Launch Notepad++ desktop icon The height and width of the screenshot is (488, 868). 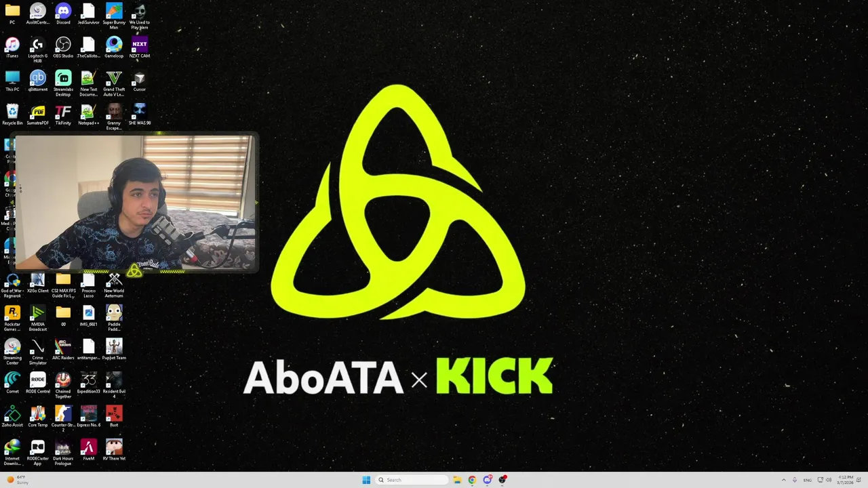tap(88, 114)
